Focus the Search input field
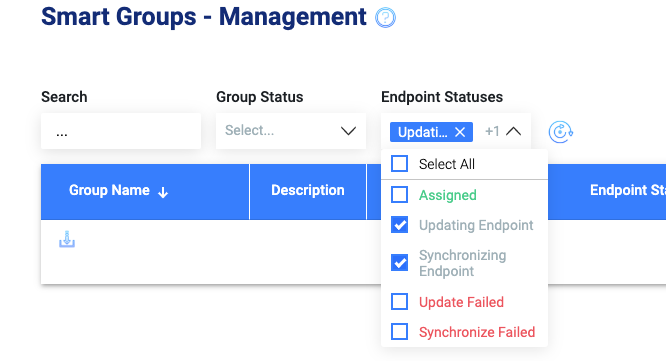This screenshot has width=666, height=361. coord(121,131)
